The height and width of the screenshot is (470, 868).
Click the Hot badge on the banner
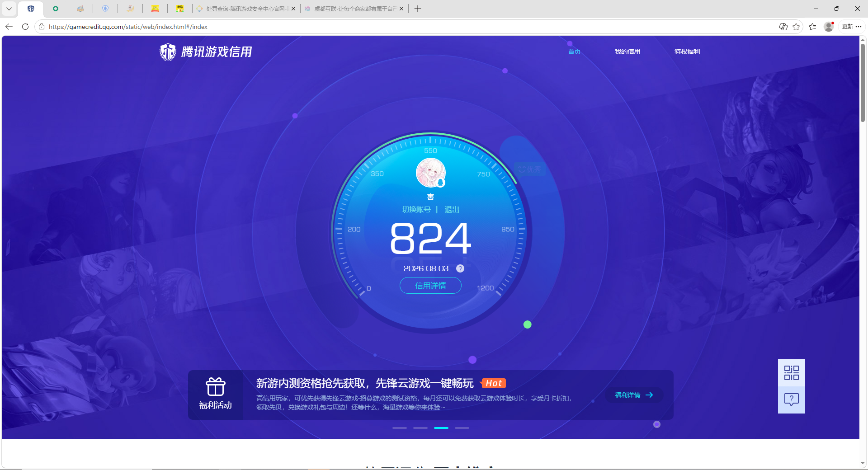pyautogui.click(x=493, y=383)
